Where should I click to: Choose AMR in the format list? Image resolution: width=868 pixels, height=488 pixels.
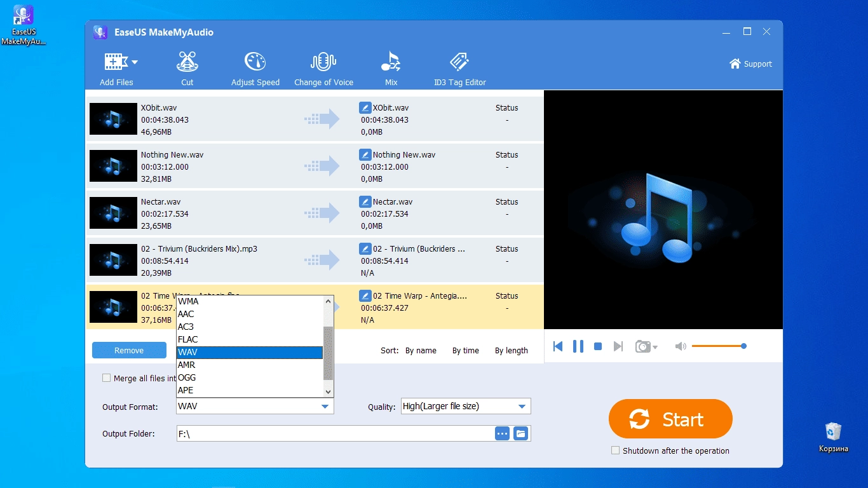[x=250, y=365]
